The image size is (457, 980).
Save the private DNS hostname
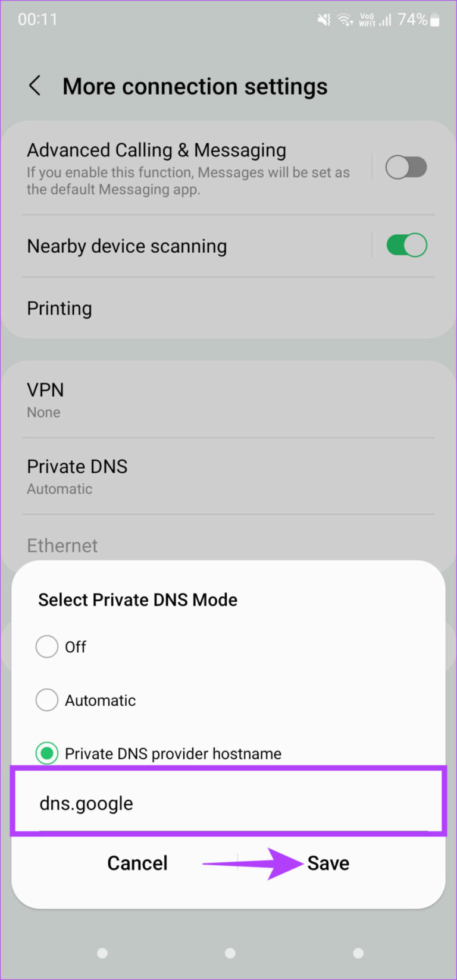(x=328, y=863)
